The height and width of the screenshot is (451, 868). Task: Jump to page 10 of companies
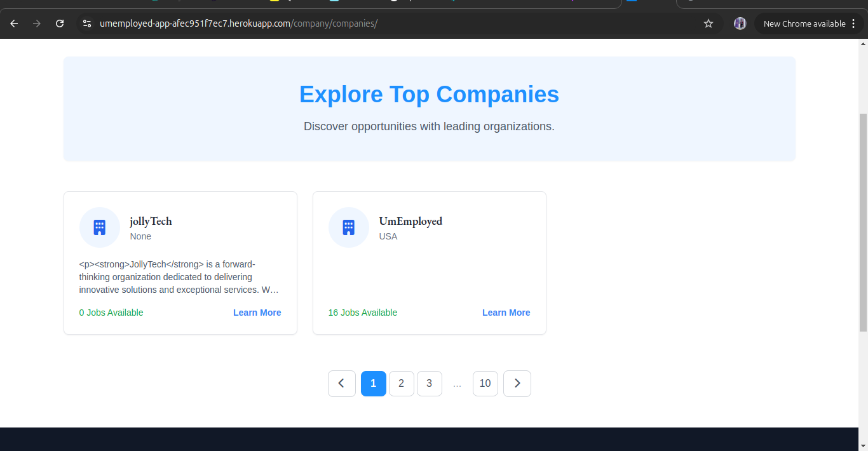[x=485, y=384]
